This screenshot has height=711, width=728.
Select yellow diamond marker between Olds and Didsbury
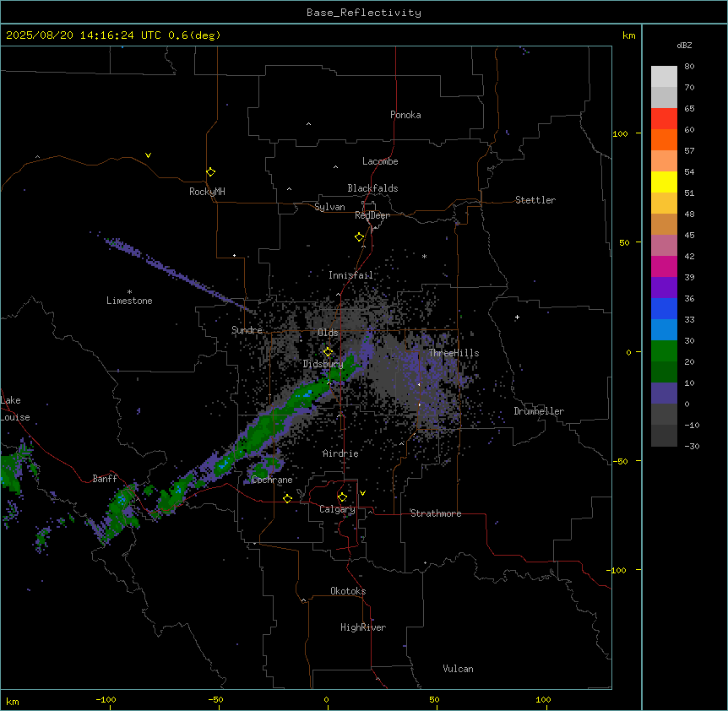click(328, 352)
